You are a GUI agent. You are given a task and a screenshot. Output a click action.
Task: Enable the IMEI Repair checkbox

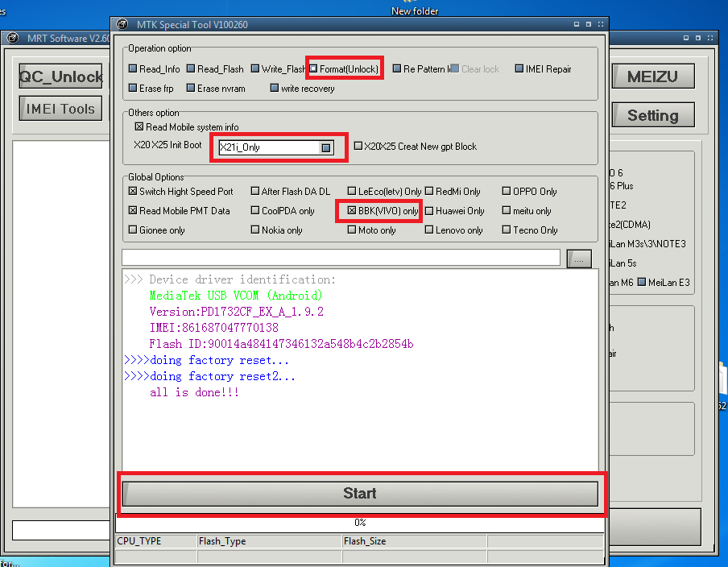519,68
